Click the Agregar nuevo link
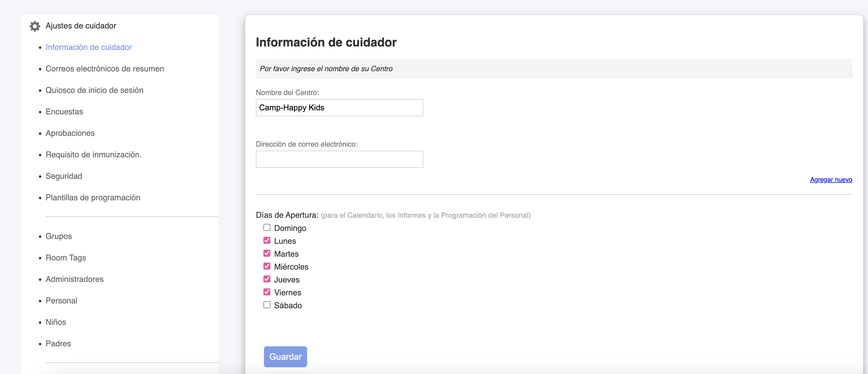The height and width of the screenshot is (374, 868). (x=831, y=180)
